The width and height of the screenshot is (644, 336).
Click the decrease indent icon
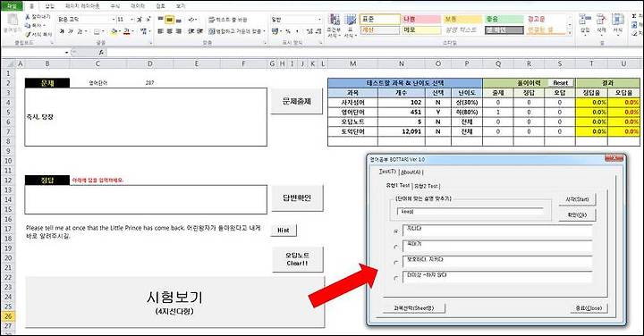click(x=191, y=31)
